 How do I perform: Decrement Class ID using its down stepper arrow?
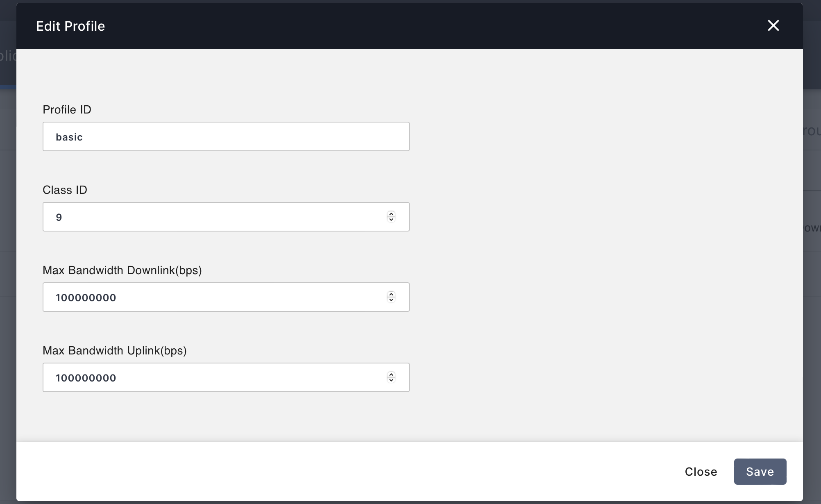[391, 220]
